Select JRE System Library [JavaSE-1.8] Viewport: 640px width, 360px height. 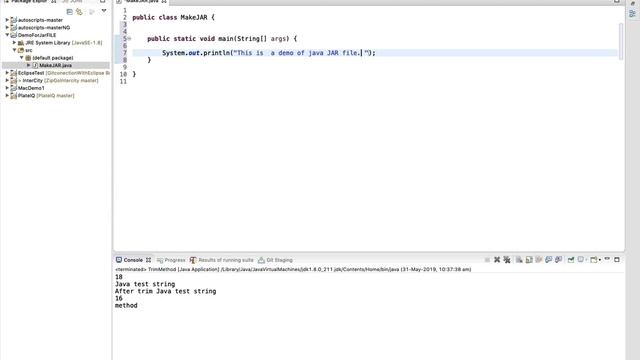64,42
